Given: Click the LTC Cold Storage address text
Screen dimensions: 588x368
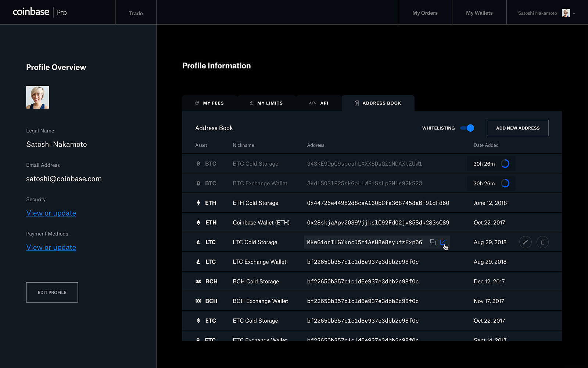Looking at the screenshot, I should point(365,242).
